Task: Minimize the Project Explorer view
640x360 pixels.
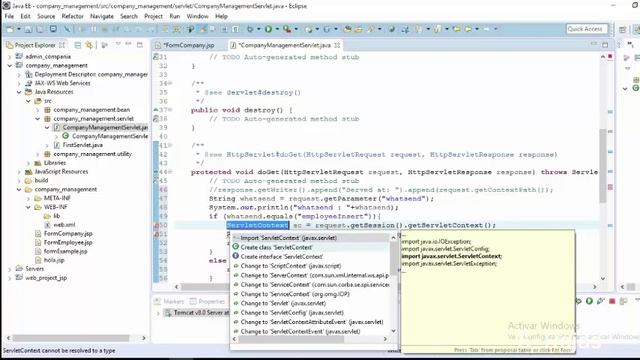Action: pos(129,44)
